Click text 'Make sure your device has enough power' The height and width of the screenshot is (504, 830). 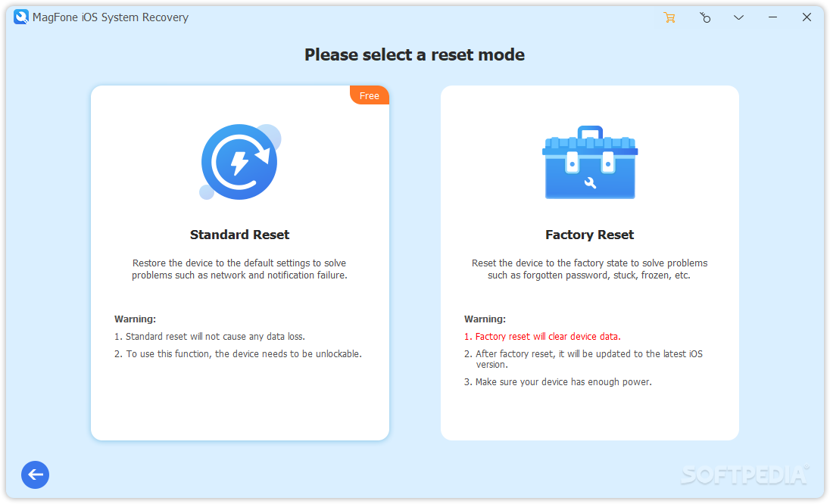click(558, 382)
